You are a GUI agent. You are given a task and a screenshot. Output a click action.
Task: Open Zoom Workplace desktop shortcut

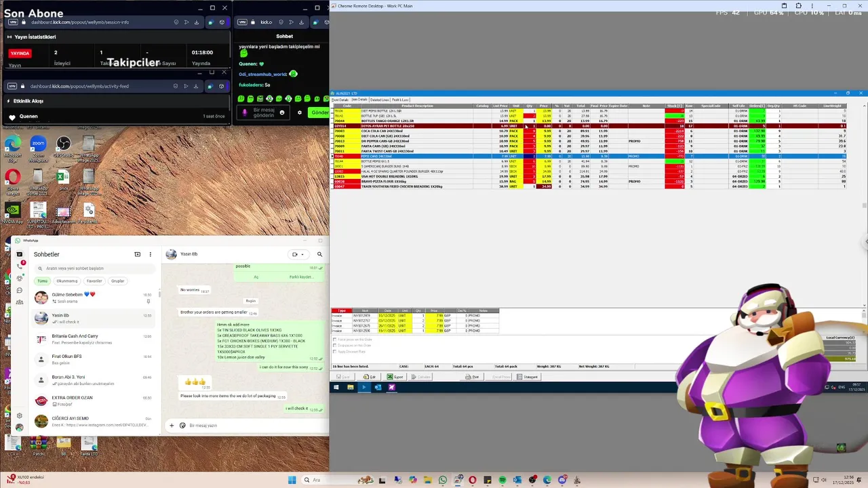[x=38, y=149]
